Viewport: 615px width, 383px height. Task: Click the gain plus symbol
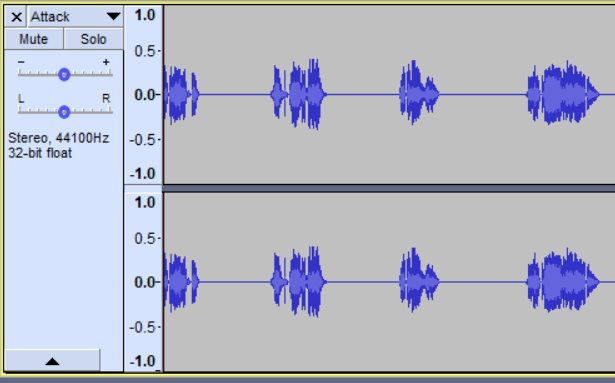(x=106, y=62)
